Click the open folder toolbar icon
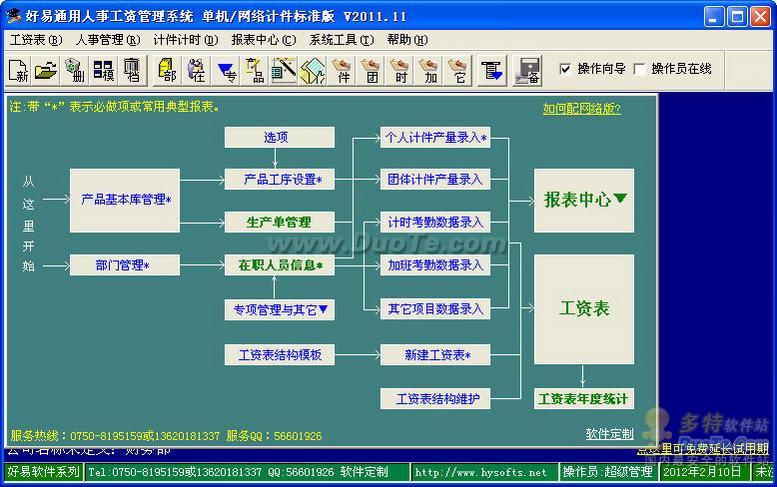The height and width of the screenshot is (487, 777). click(46, 70)
